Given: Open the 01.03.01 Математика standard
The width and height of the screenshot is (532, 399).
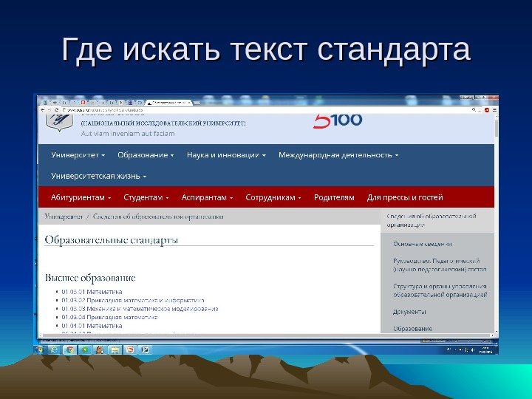Looking at the screenshot, I should tap(92, 292).
